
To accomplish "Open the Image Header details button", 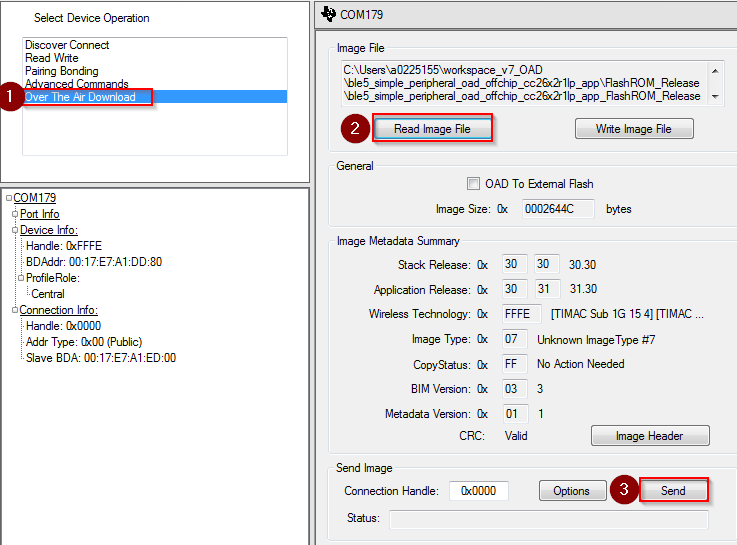I will point(650,436).
